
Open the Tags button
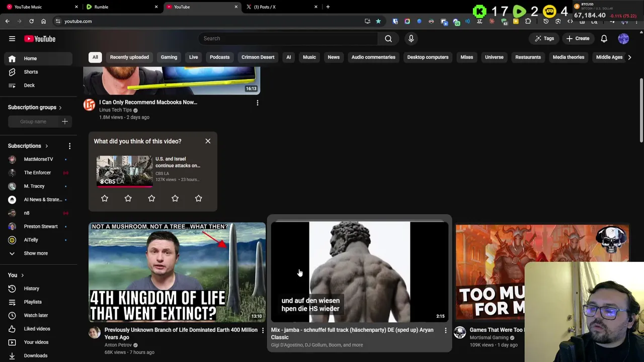coord(544,39)
